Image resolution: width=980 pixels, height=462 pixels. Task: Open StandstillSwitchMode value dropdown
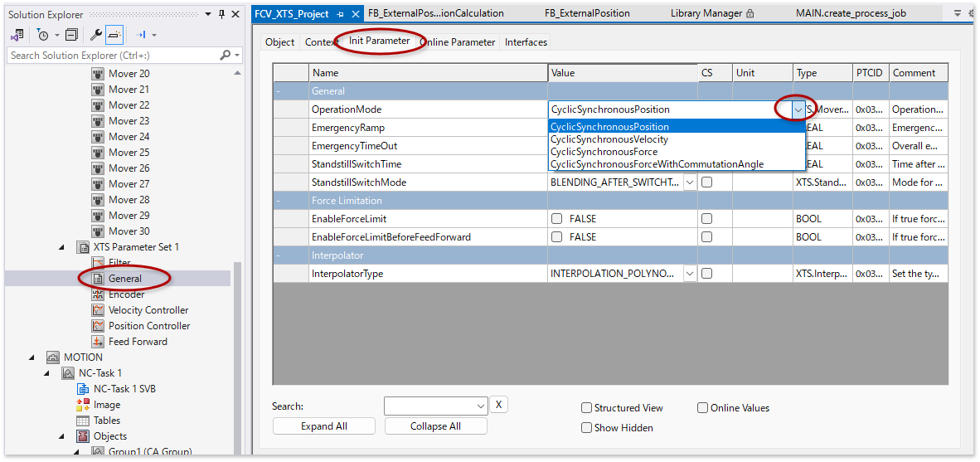click(690, 182)
